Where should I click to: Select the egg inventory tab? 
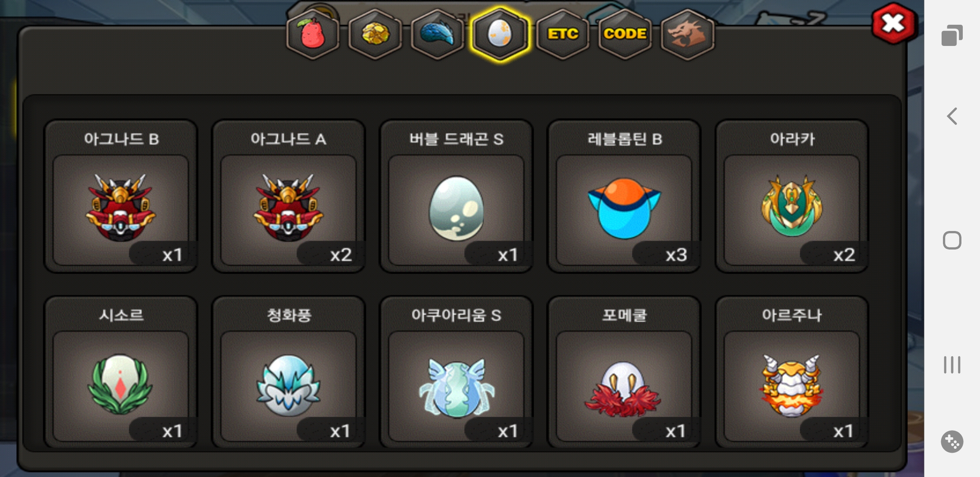tap(500, 34)
